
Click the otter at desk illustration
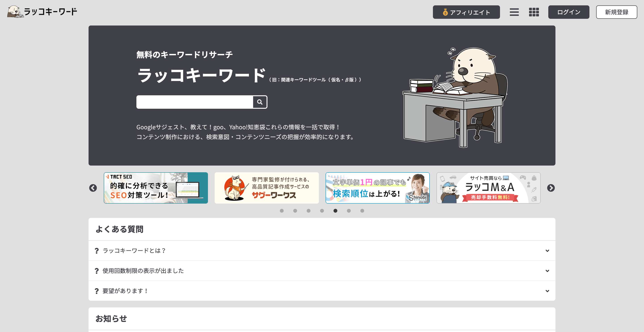point(455,97)
